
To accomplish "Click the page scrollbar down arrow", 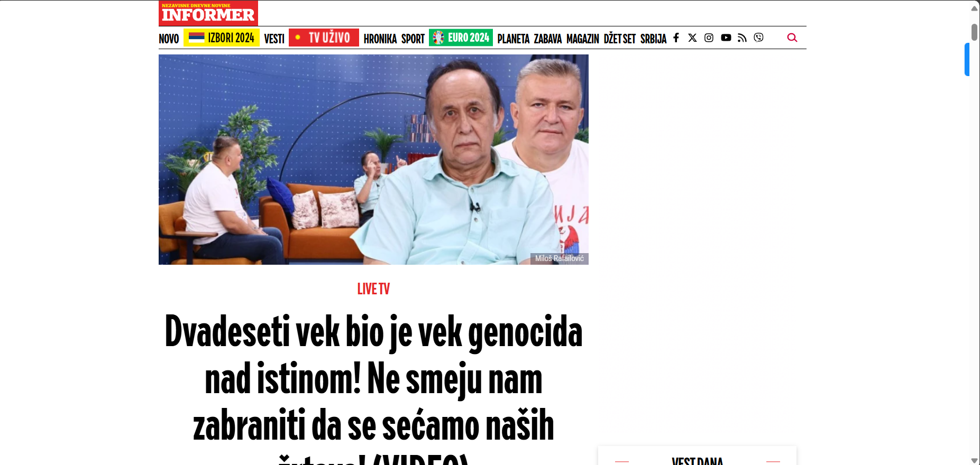I will (x=974, y=460).
